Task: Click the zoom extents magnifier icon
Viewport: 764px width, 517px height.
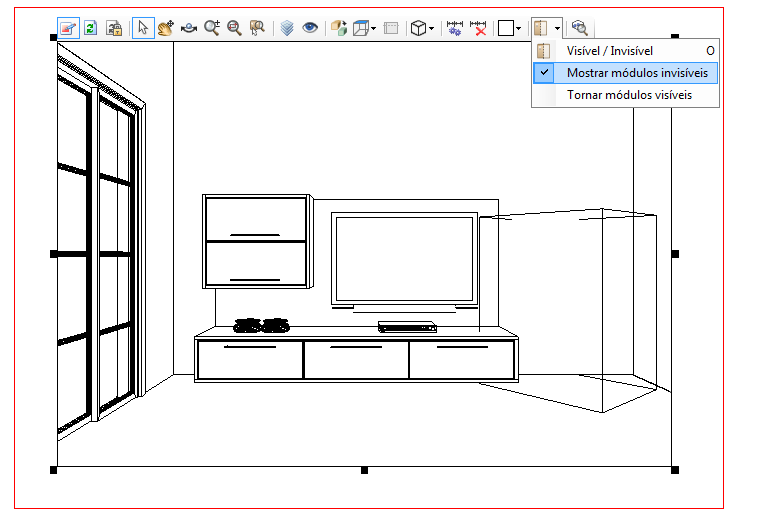Action: click(234, 28)
